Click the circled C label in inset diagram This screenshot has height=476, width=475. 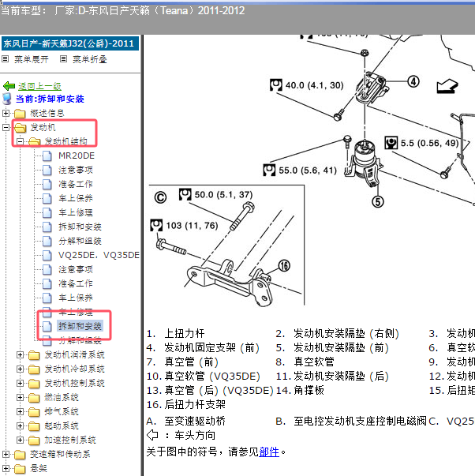pos(160,197)
